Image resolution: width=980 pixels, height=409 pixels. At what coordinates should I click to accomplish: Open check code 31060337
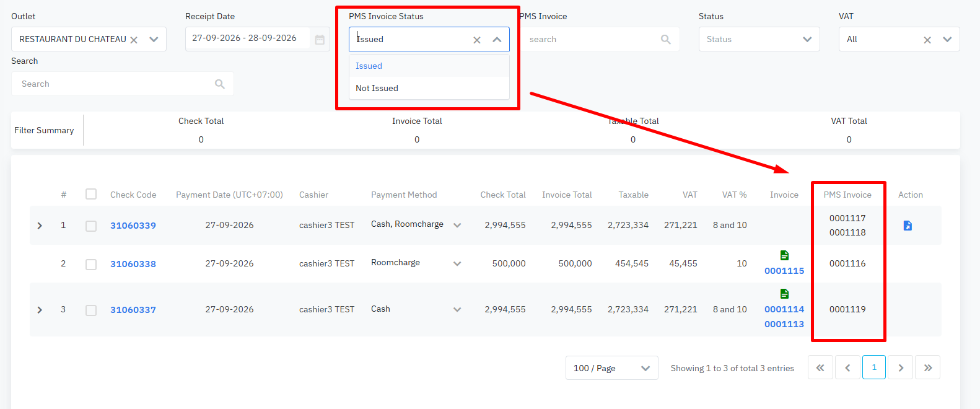133,310
